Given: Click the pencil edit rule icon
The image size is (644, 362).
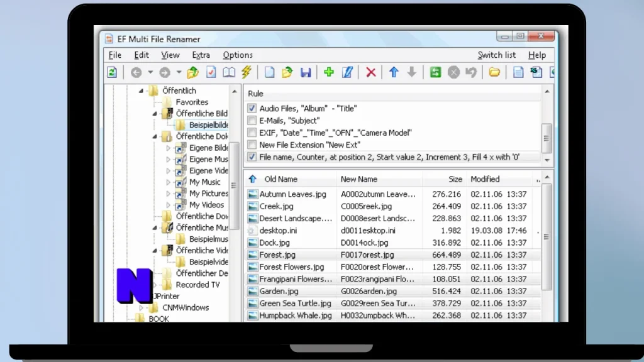Looking at the screenshot, I should [x=347, y=72].
